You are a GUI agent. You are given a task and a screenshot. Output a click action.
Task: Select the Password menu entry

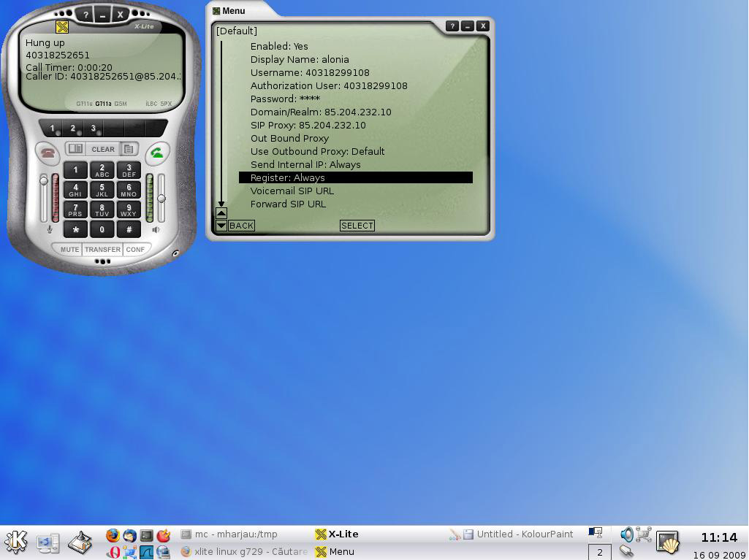[x=285, y=99]
